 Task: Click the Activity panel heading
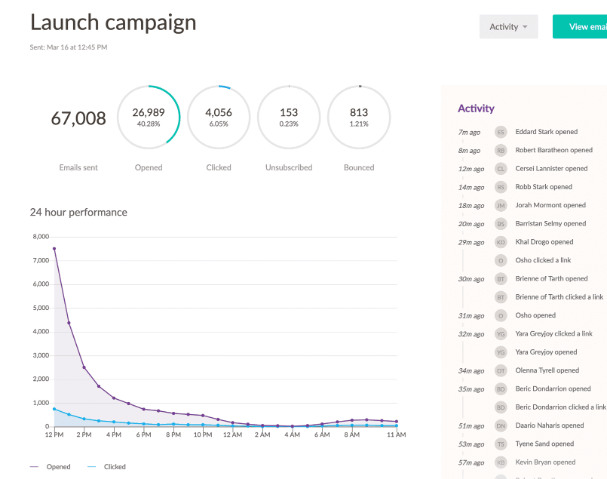pyautogui.click(x=476, y=108)
